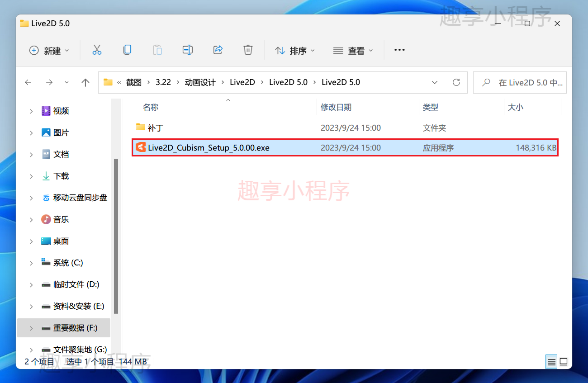Click the Delete trash icon
Screen dimensions: 588x383
tap(248, 50)
